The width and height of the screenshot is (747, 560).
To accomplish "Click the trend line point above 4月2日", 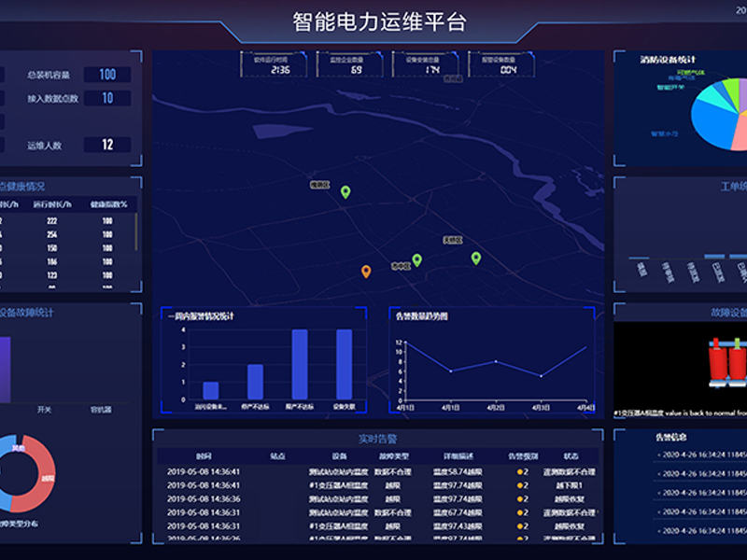I will click(496, 361).
